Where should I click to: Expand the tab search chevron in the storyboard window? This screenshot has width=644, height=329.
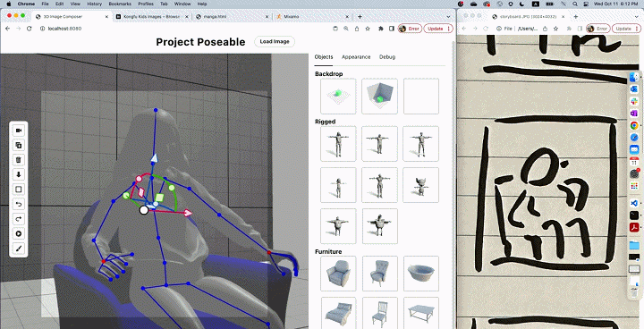(638, 16)
